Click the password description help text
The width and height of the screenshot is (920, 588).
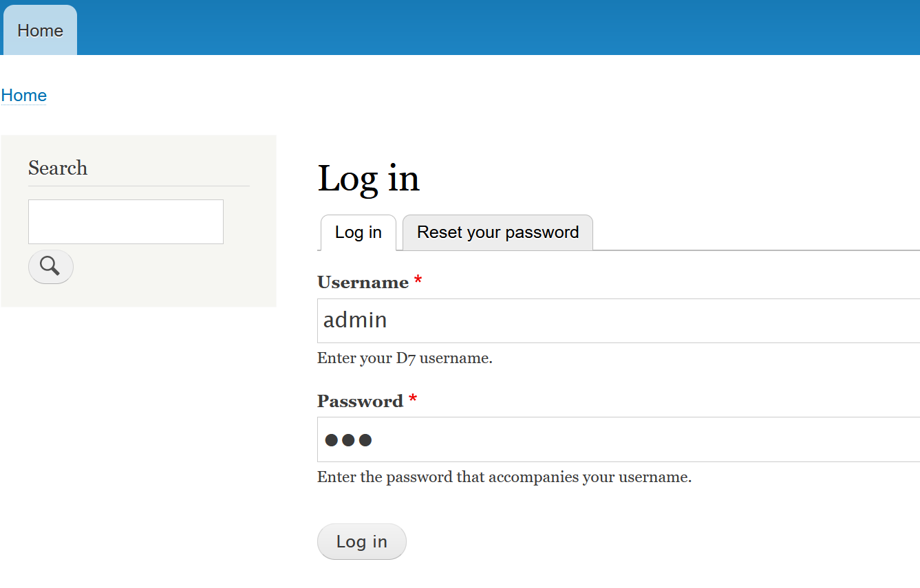[x=504, y=477]
